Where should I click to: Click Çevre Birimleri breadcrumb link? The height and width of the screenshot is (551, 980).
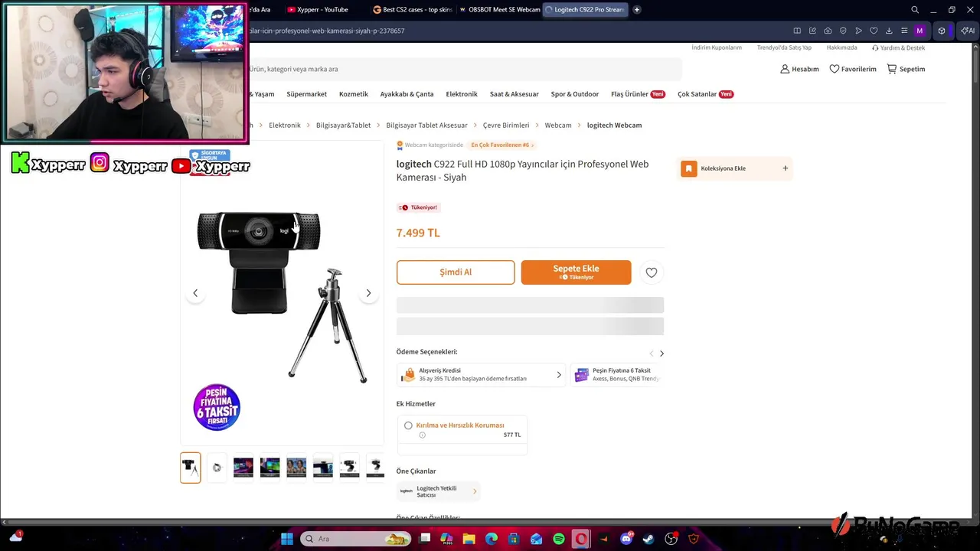pyautogui.click(x=506, y=126)
